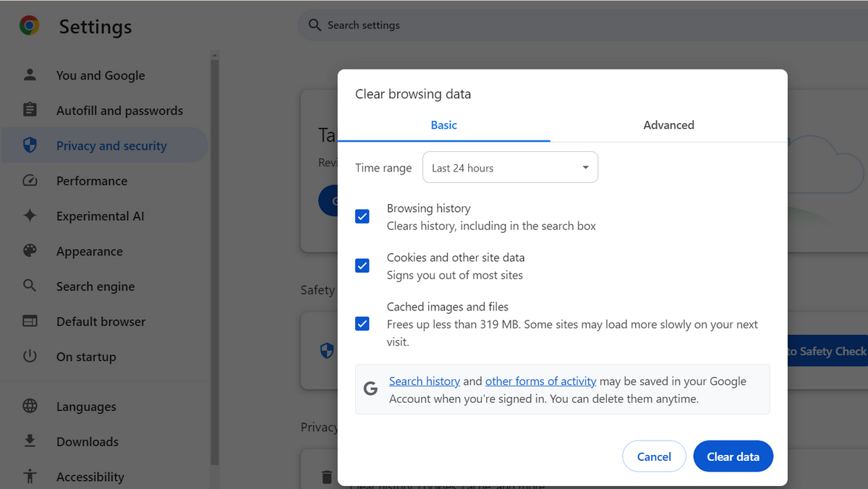Image resolution: width=868 pixels, height=489 pixels.
Task: Select the Basic tab
Action: pyautogui.click(x=443, y=124)
